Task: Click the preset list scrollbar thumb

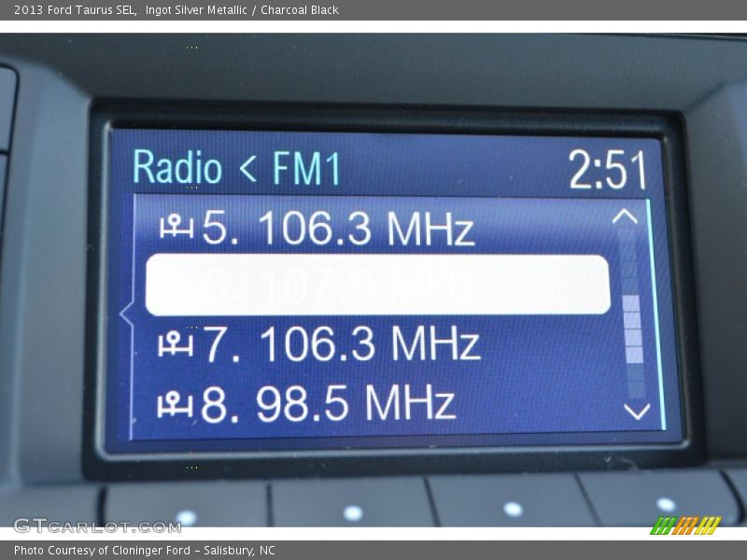Action: click(633, 329)
